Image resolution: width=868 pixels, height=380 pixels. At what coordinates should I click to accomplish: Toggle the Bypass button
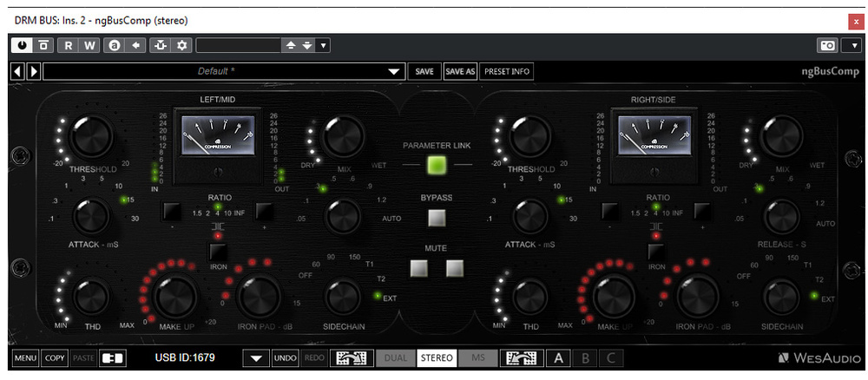point(437,218)
